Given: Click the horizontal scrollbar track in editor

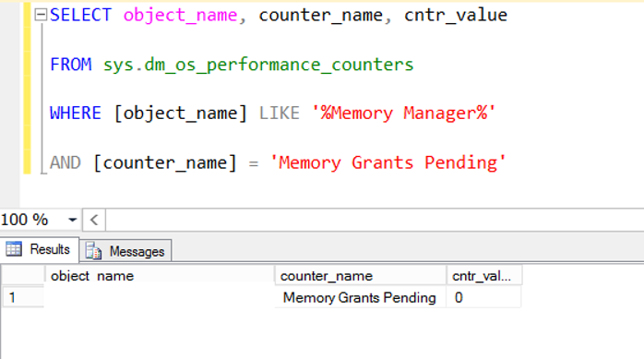Looking at the screenshot, I should click(375, 220).
